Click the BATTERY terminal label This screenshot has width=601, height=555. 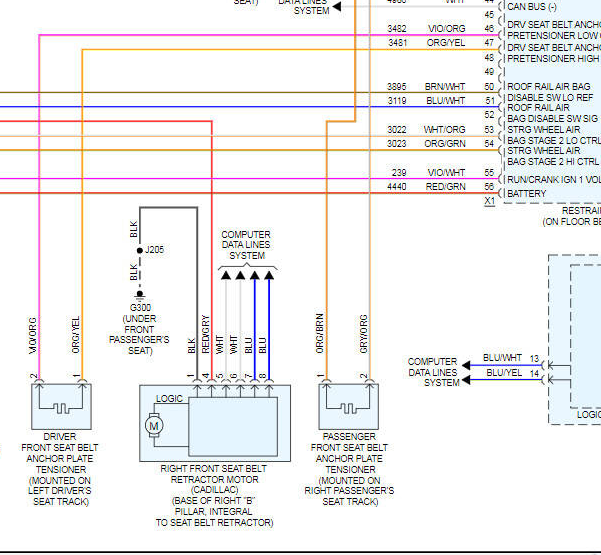click(x=526, y=194)
